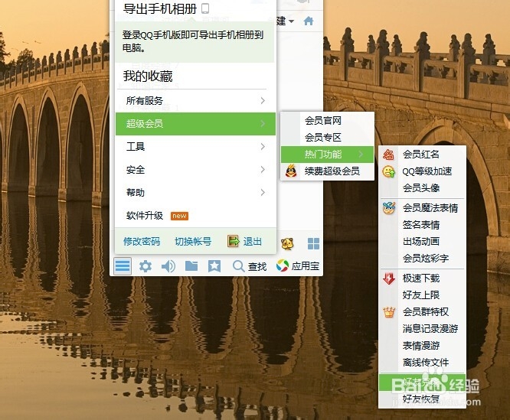Choose 好友上限 in feature list

click(x=422, y=295)
